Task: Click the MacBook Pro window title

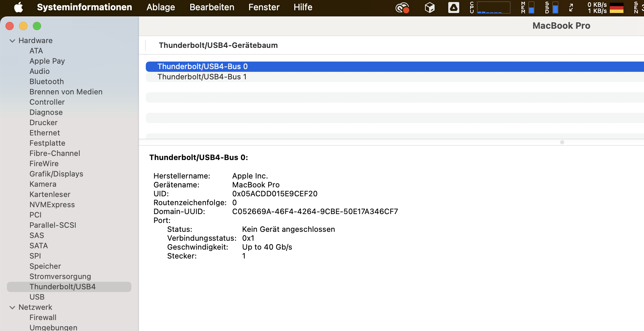Action: 562,26
